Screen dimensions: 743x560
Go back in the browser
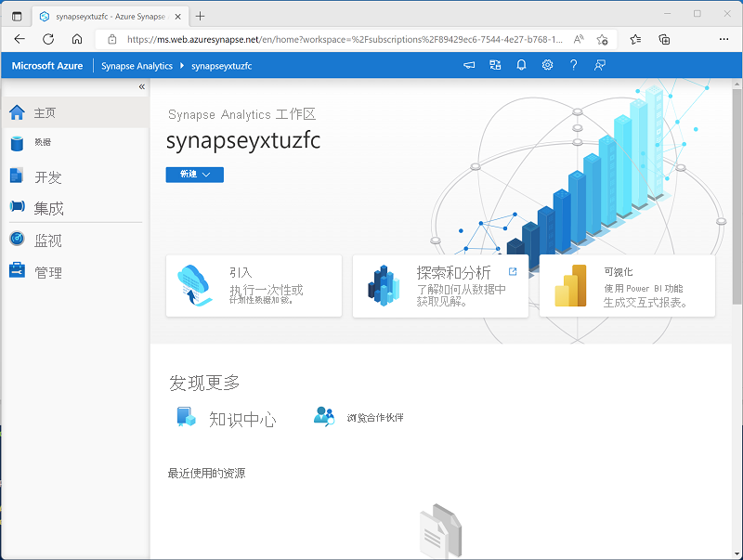20,39
